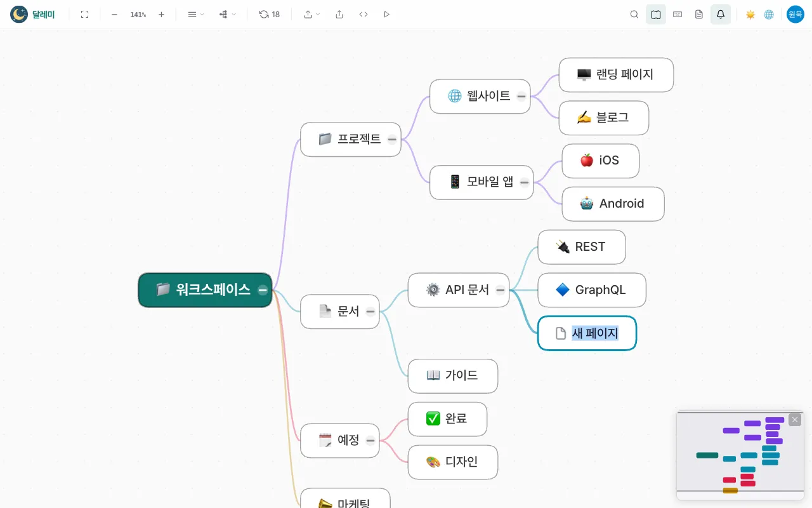This screenshot has width=812, height=508.
Task: Collapse the 예정 branch
Action: (x=370, y=441)
